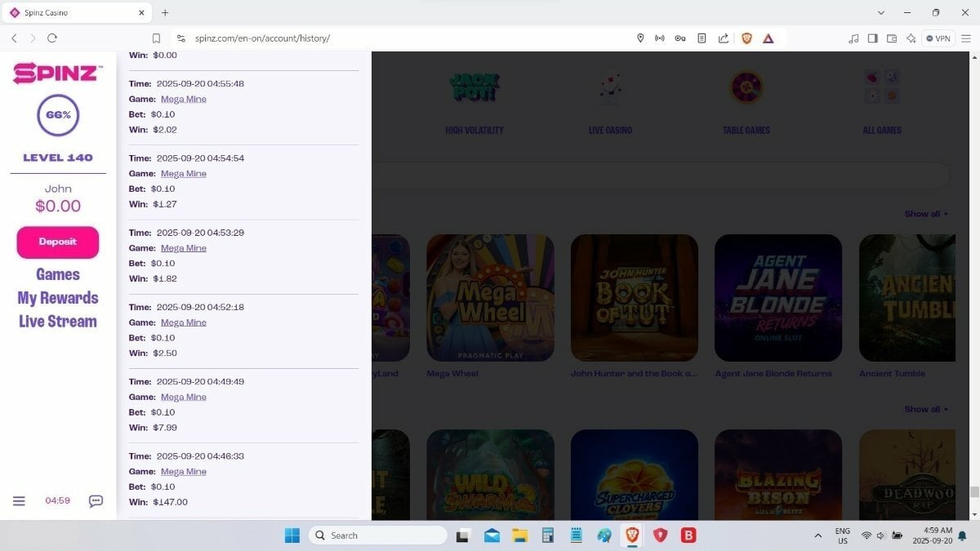Close the Spinz Casino tab
Screen dimensions: 980x551
tap(141, 13)
